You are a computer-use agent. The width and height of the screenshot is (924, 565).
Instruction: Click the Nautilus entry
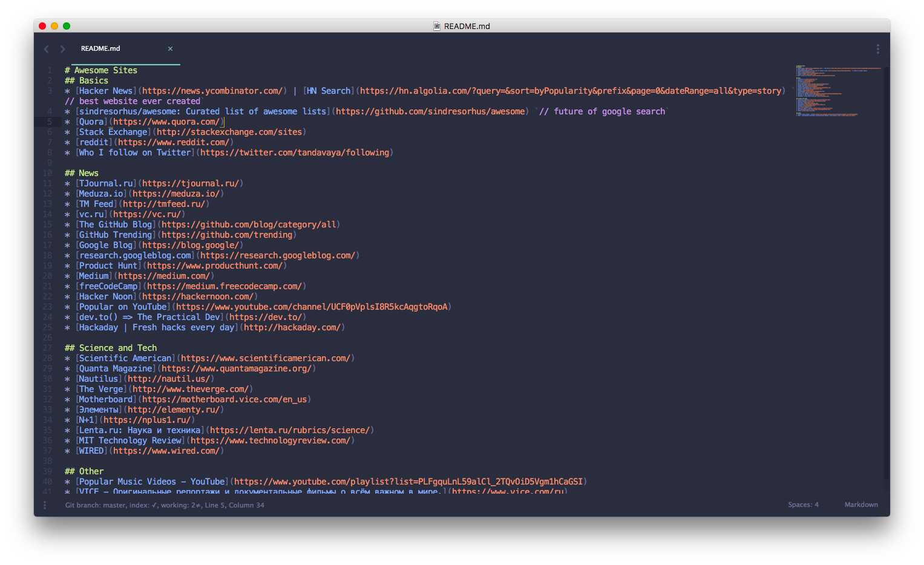click(x=139, y=379)
